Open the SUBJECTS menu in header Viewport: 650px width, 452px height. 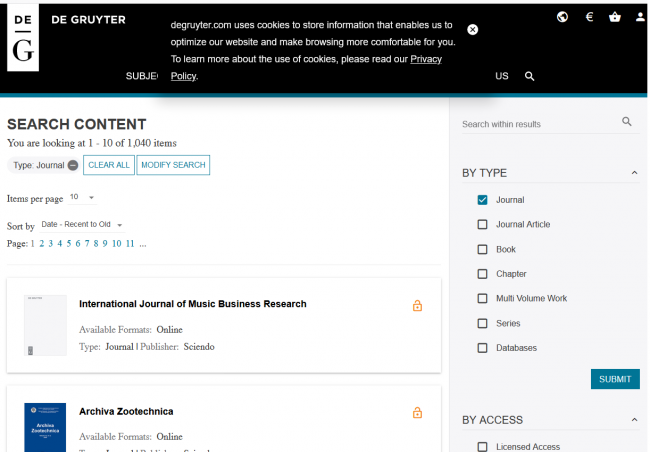pyautogui.click(x=142, y=76)
